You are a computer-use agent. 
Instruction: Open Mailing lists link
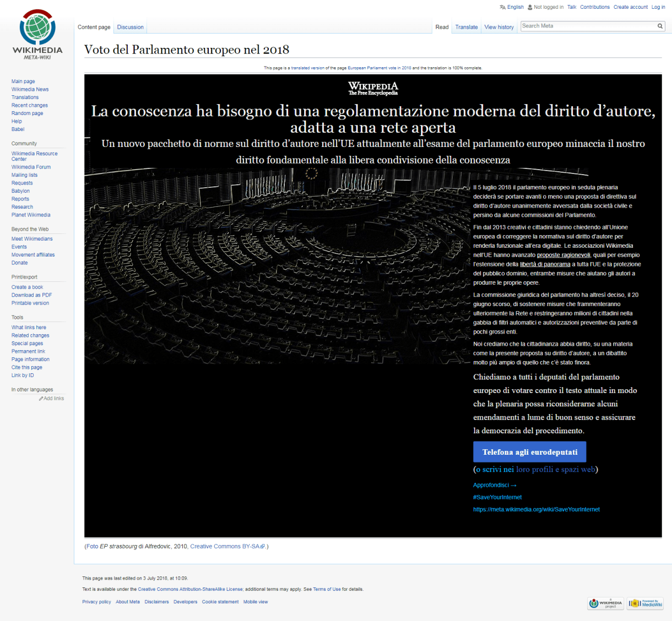click(x=24, y=175)
